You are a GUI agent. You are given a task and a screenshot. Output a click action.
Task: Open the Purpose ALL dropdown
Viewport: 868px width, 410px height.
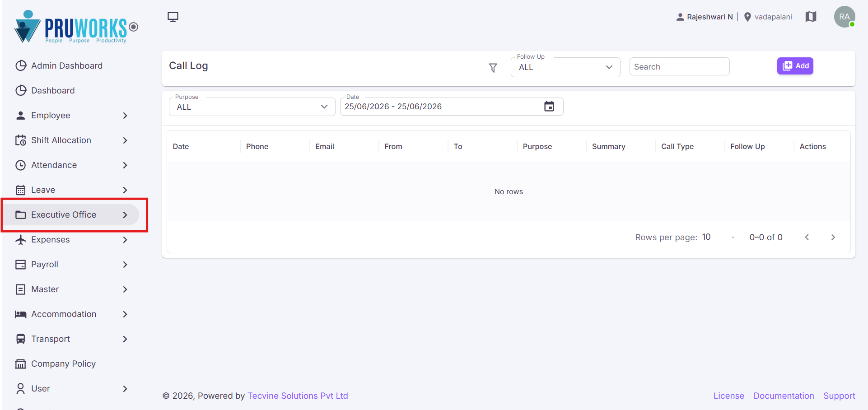pyautogui.click(x=252, y=107)
